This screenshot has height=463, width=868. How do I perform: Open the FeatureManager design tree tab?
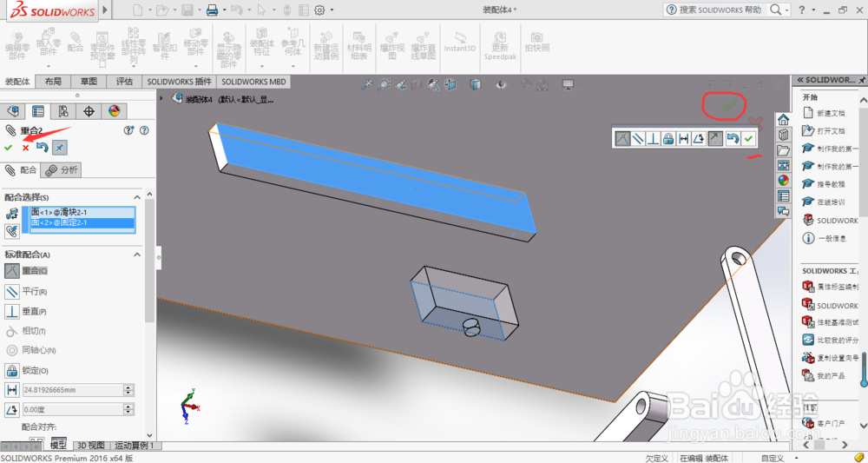click(13, 111)
